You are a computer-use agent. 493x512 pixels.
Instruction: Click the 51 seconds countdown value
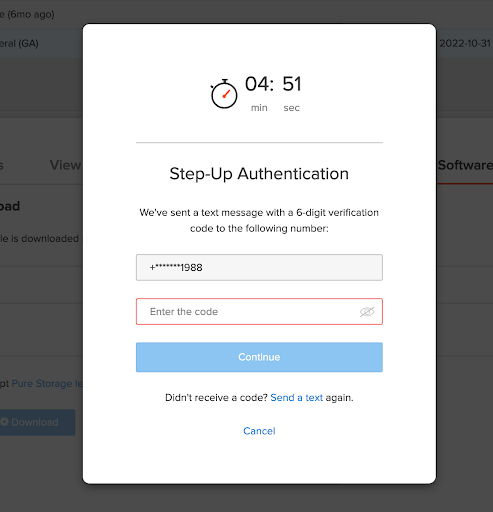tap(292, 84)
